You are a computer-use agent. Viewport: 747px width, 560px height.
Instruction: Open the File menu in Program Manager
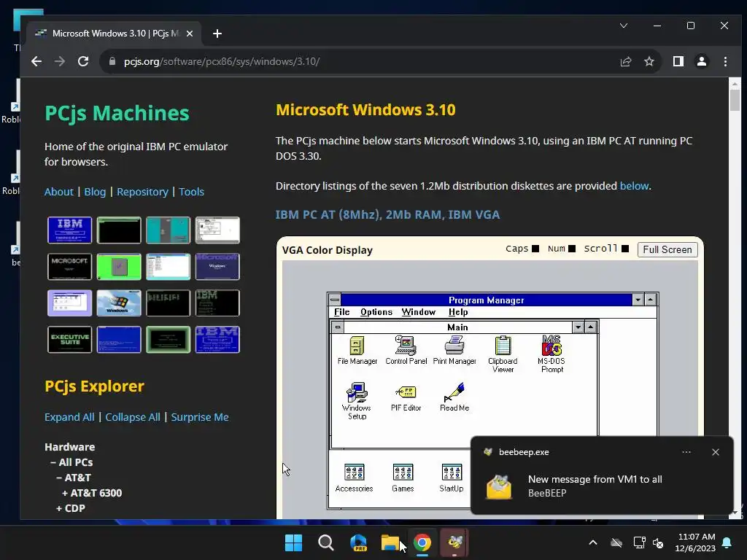click(341, 312)
